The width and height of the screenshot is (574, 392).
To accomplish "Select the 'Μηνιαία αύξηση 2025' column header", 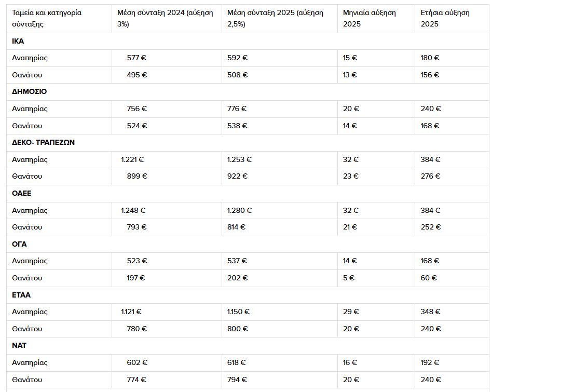I will click(376, 19).
